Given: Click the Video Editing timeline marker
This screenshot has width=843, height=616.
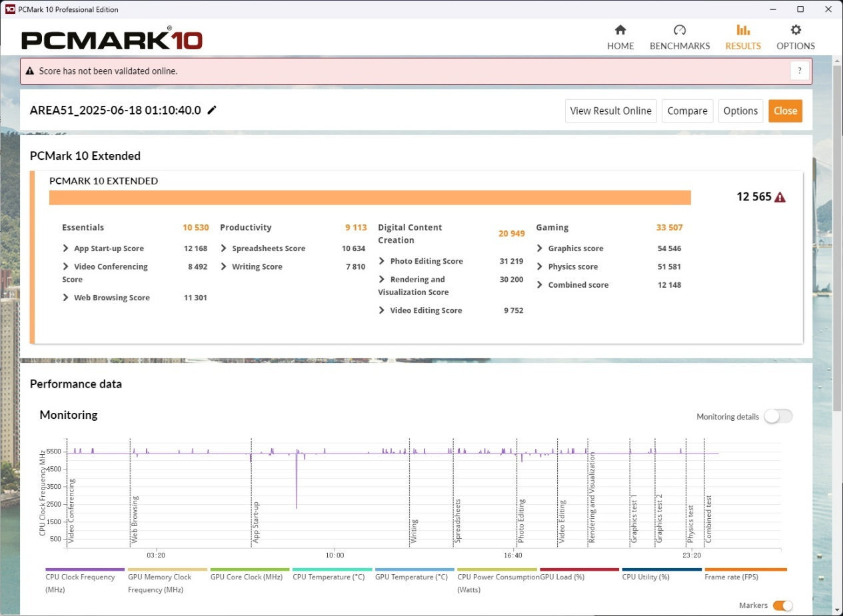Looking at the screenshot, I should [562, 522].
